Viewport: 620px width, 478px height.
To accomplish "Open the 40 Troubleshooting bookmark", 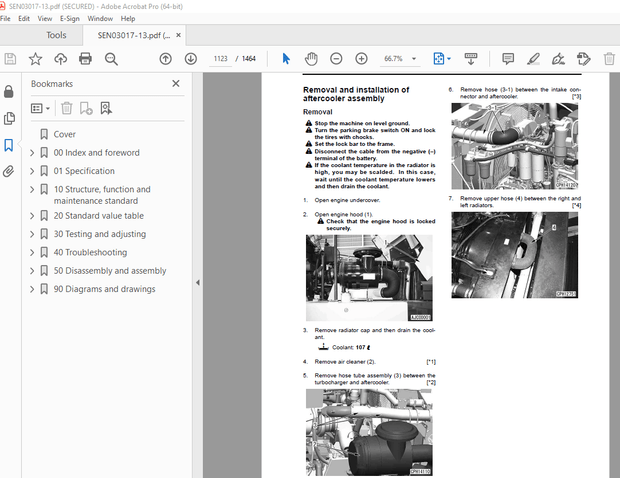I will coord(90,252).
